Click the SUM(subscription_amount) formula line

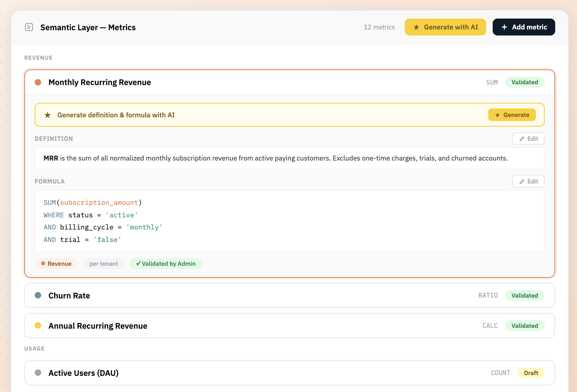point(93,202)
